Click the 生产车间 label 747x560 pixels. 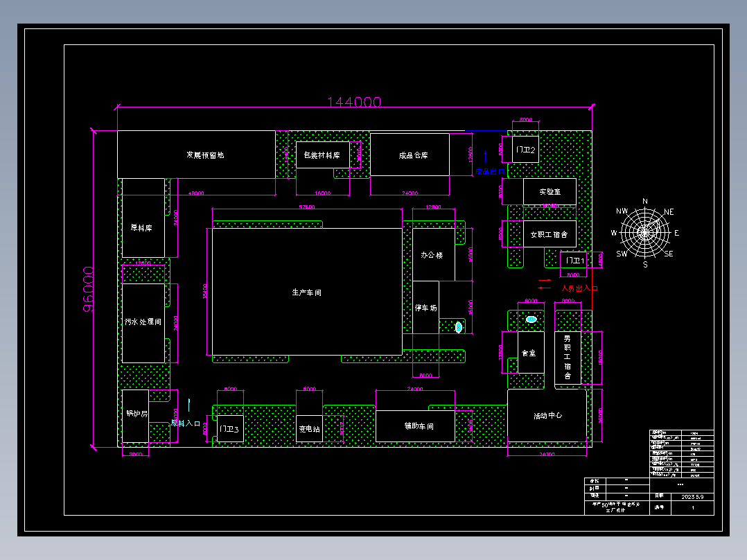pos(306,292)
